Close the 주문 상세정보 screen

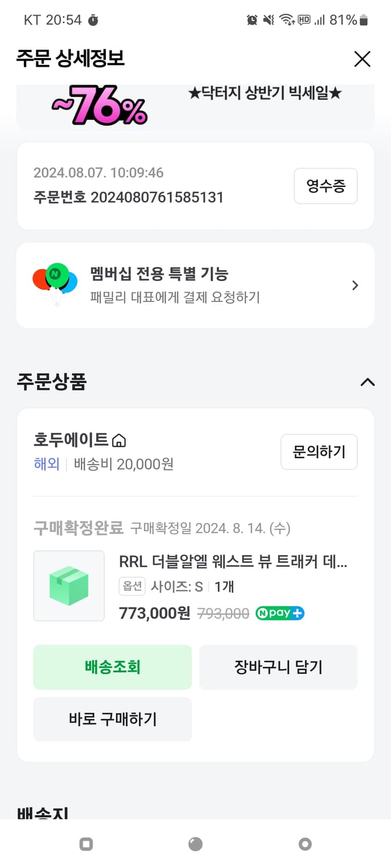(x=362, y=59)
